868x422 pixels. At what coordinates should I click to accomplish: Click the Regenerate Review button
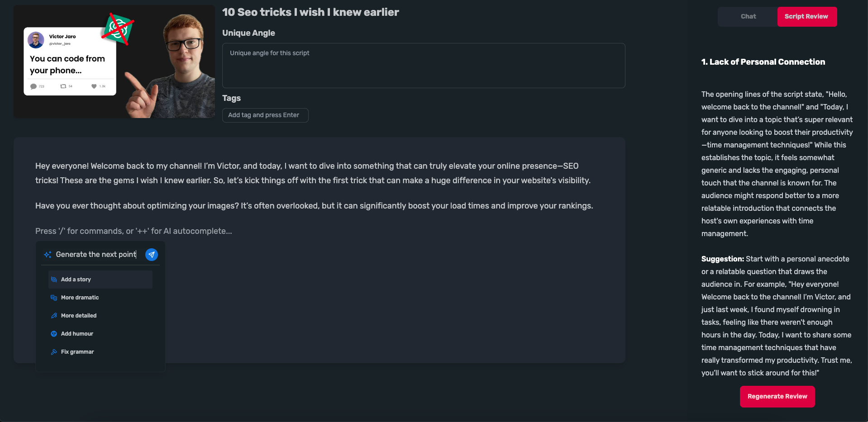[x=777, y=397]
